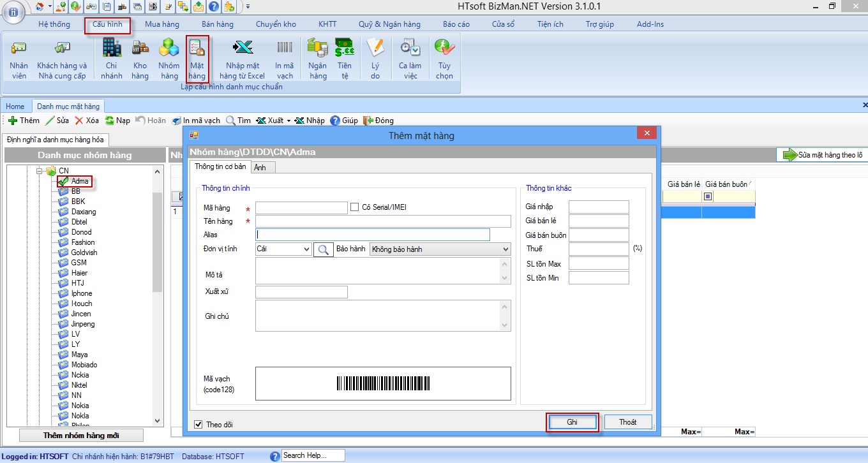Click the unit search magnifier button
Screen dimensions: 868x463
pyautogui.click(x=324, y=249)
